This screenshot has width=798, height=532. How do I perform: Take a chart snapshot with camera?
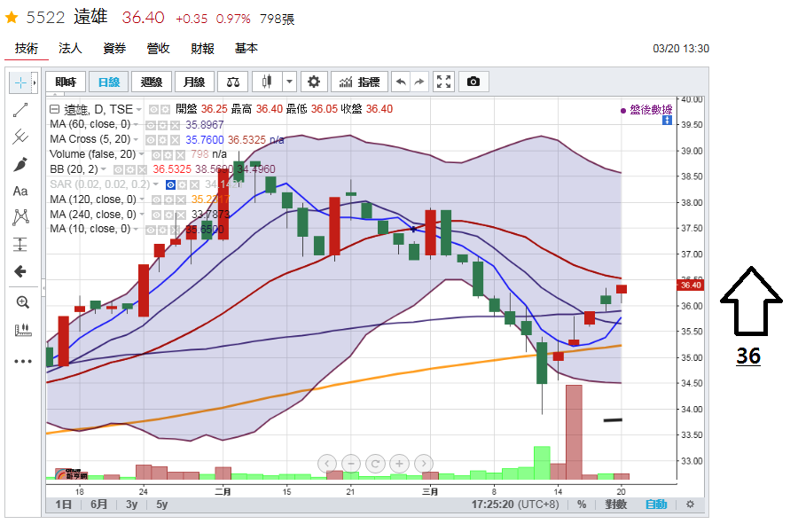(473, 82)
